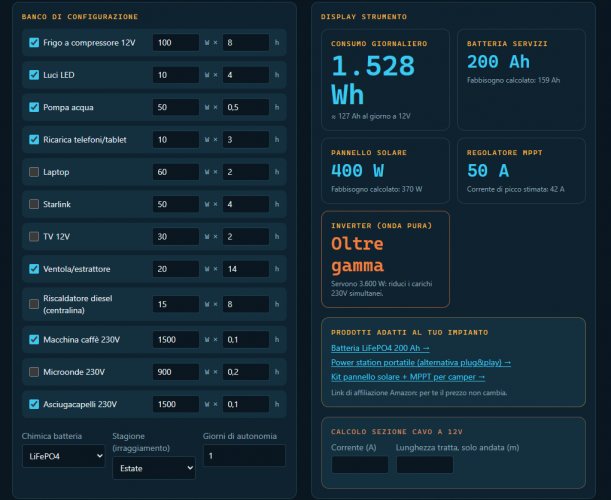Edit Laptop hours field
611x500 pixels.
pos(245,172)
